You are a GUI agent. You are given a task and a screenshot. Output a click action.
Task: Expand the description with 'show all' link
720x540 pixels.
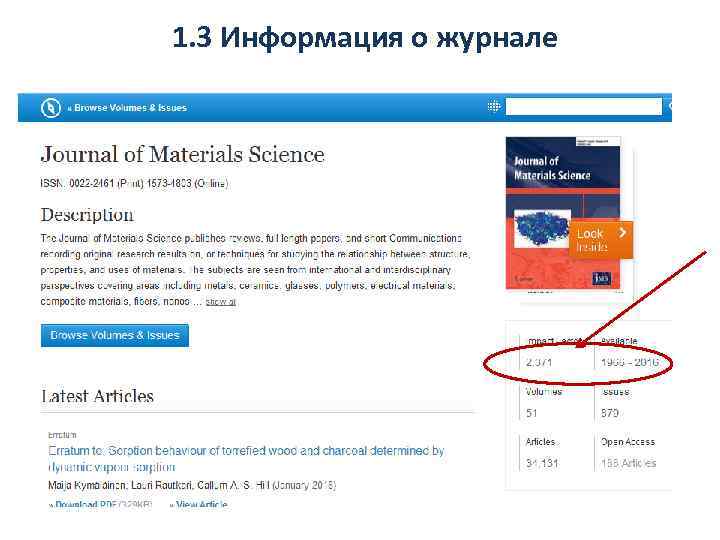click(x=221, y=302)
